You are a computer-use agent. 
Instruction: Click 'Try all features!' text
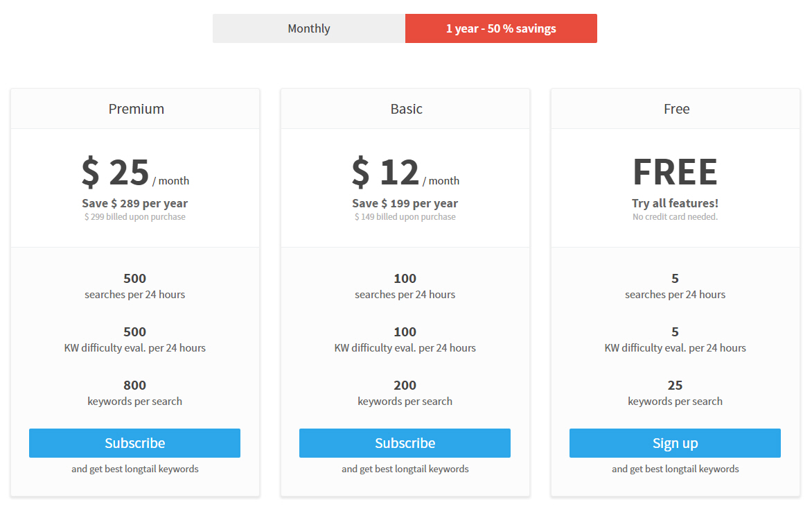pos(676,203)
